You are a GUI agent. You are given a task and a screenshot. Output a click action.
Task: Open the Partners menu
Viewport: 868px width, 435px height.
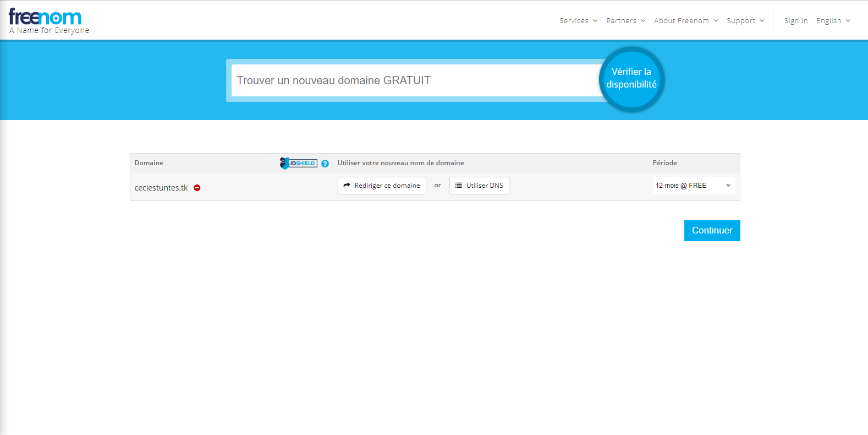(625, 21)
